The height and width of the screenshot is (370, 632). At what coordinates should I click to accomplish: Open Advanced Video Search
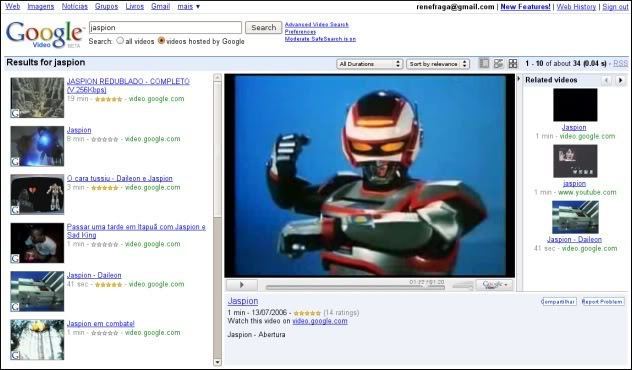pos(316,25)
